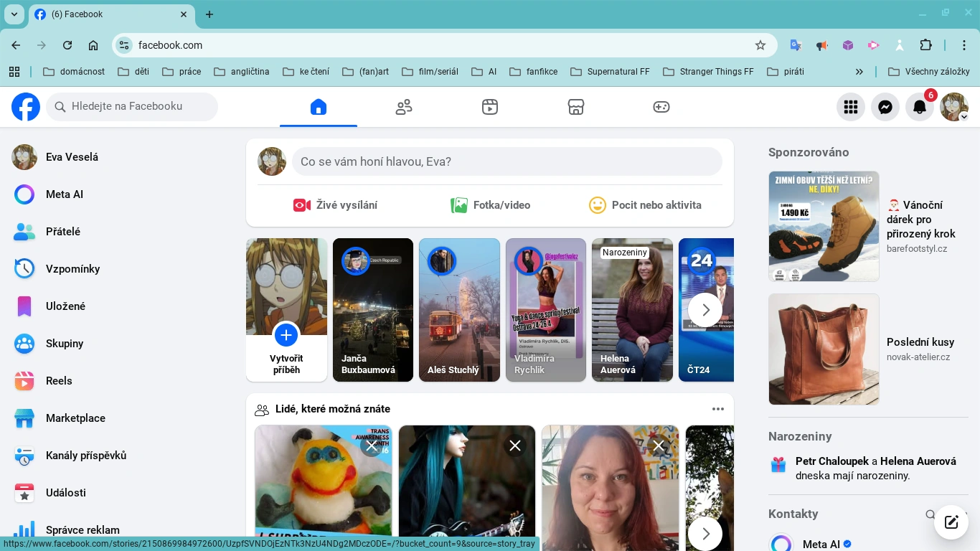The image size is (980, 551).
Task: Dismiss the teal-haired person suggestion
Action: [x=514, y=446]
